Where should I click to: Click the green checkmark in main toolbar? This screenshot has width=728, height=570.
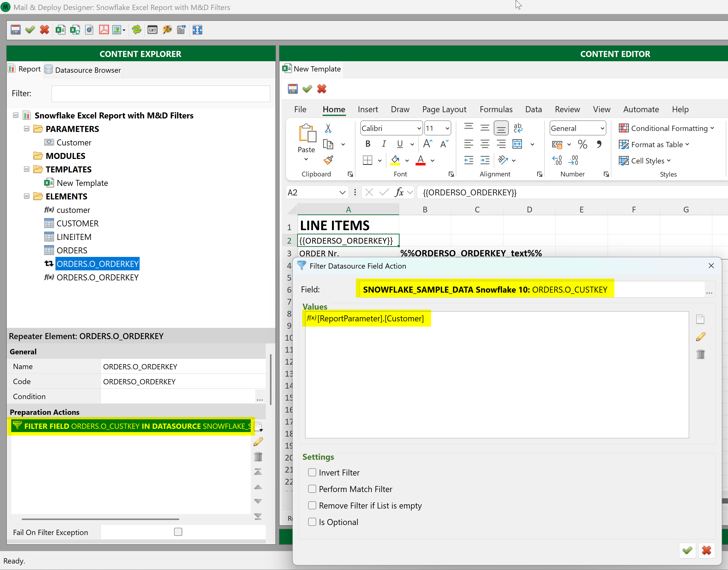[30, 30]
